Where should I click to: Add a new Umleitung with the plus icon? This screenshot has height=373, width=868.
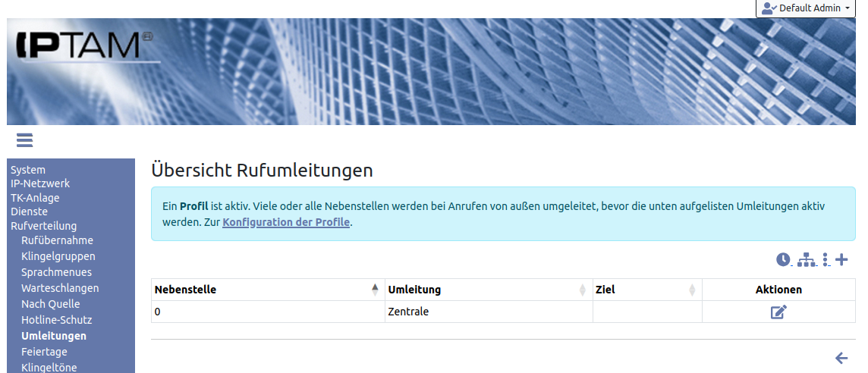coord(841,260)
